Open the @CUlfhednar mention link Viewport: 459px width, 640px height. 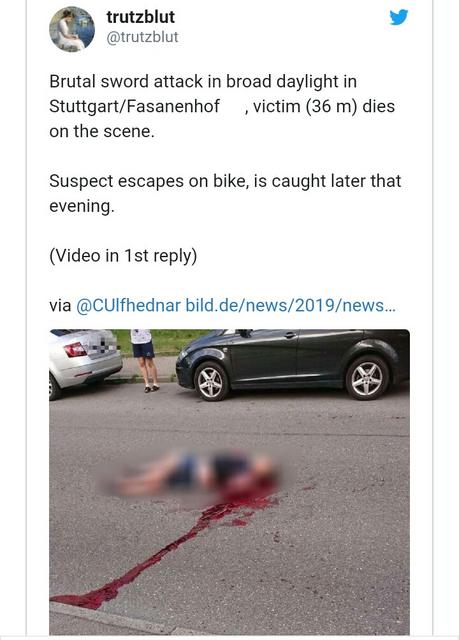[x=128, y=305]
